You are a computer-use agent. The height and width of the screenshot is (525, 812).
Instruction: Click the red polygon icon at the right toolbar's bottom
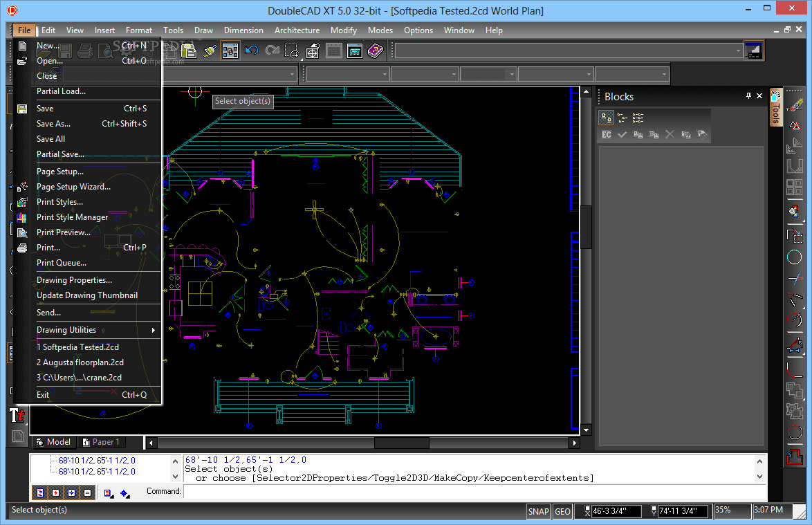tap(795, 456)
